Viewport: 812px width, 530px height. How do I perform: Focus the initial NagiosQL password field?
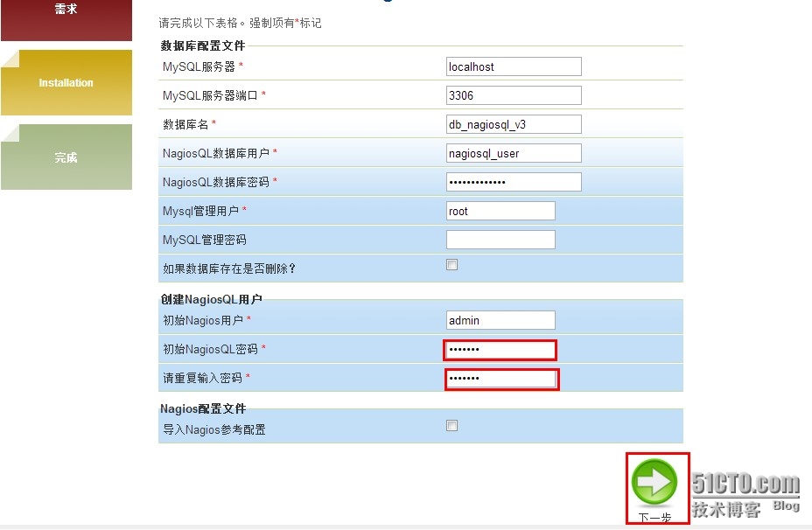pos(500,350)
